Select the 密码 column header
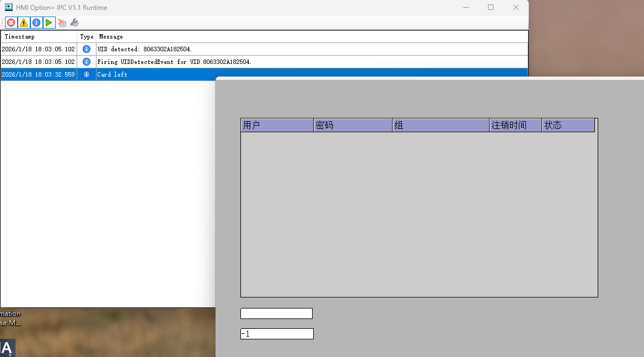 [353, 126]
